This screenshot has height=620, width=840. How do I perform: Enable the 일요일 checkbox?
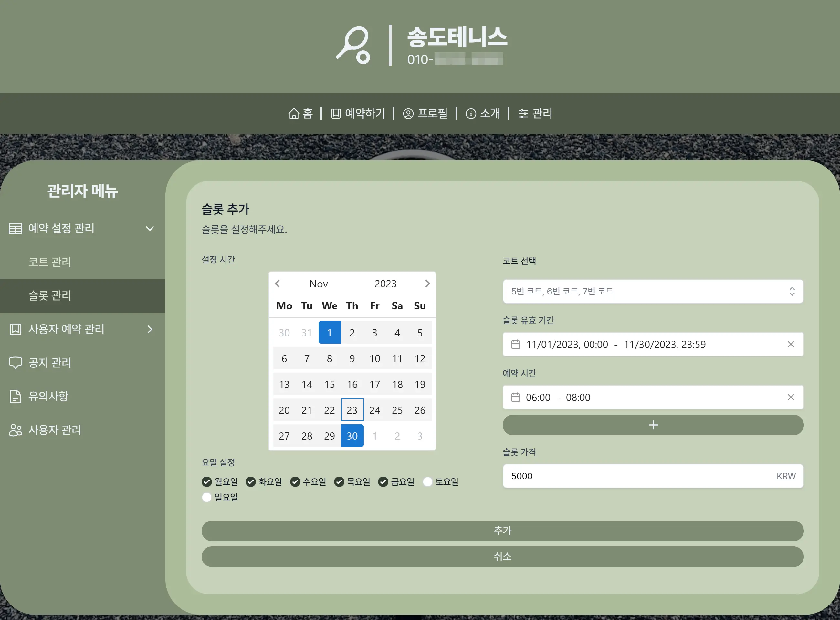206,497
